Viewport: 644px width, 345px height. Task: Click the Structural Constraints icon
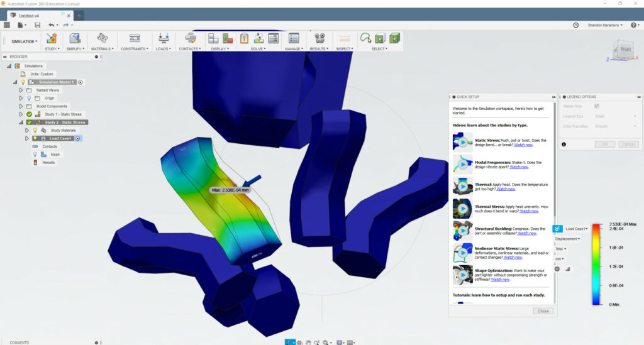pos(135,38)
